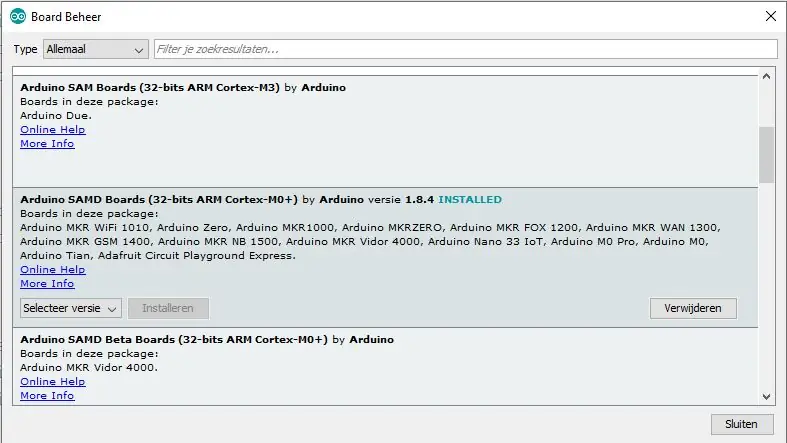Click the 'Type' label
Image resolution: width=787 pixels, height=443 pixels.
point(25,49)
